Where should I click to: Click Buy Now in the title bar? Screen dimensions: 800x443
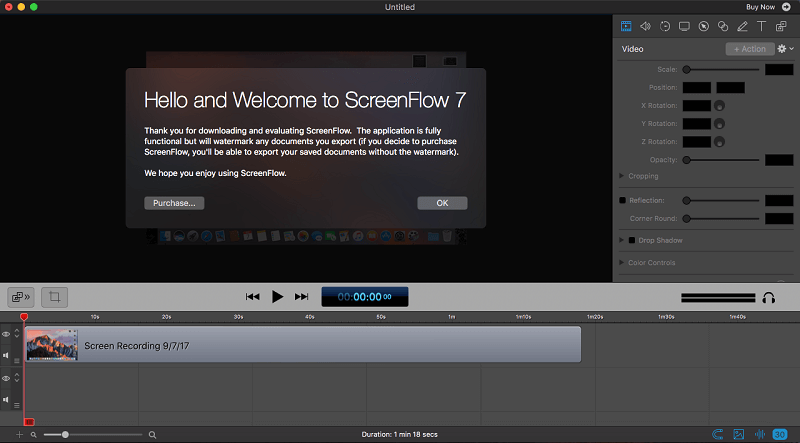tap(760, 7)
